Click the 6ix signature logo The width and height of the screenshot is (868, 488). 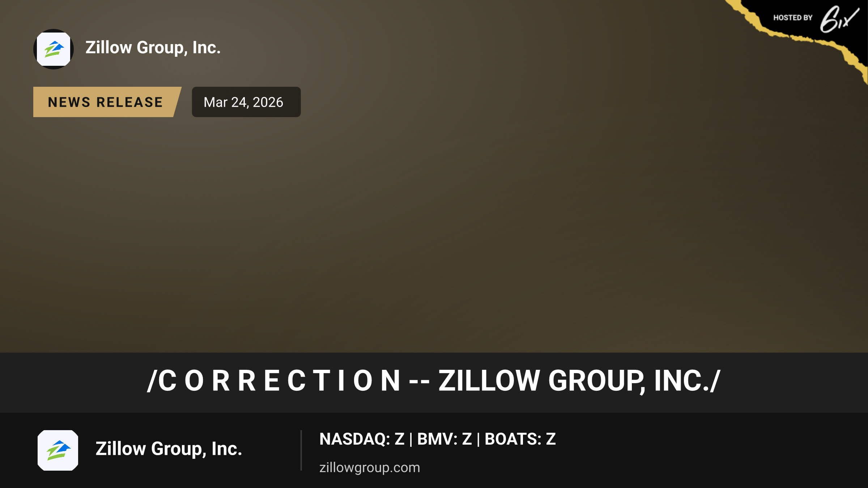click(839, 19)
